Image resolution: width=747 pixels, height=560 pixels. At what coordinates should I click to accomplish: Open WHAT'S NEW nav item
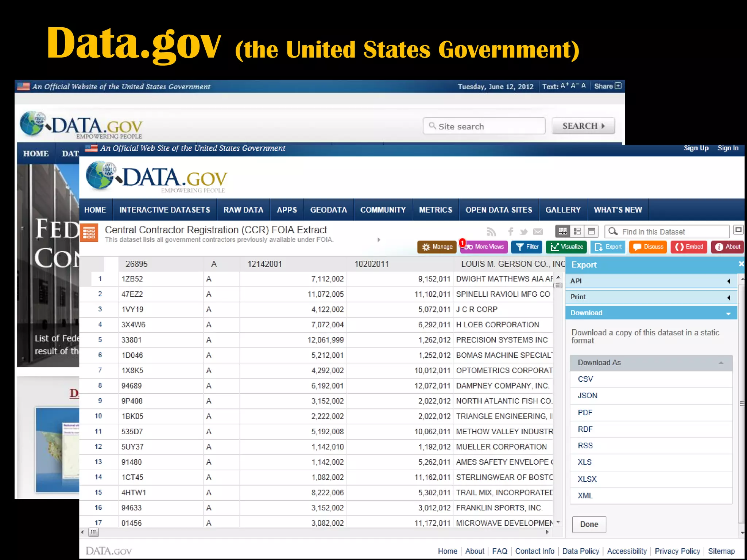(x=618, y=210)
